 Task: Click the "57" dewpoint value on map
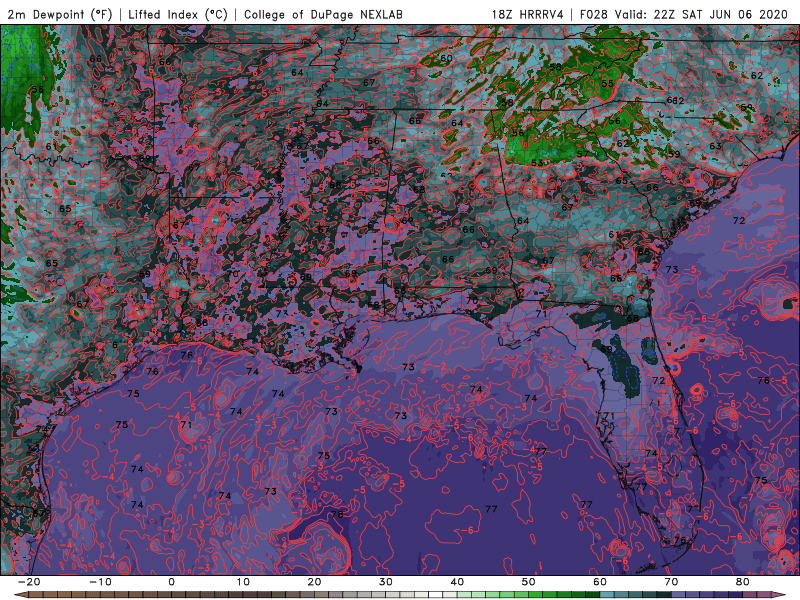click(x=583, y=154)
